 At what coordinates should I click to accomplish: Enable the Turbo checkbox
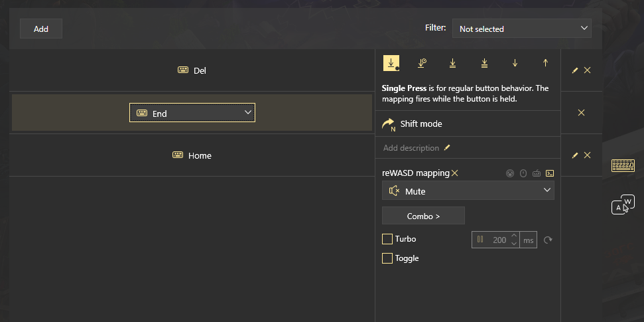387,239
